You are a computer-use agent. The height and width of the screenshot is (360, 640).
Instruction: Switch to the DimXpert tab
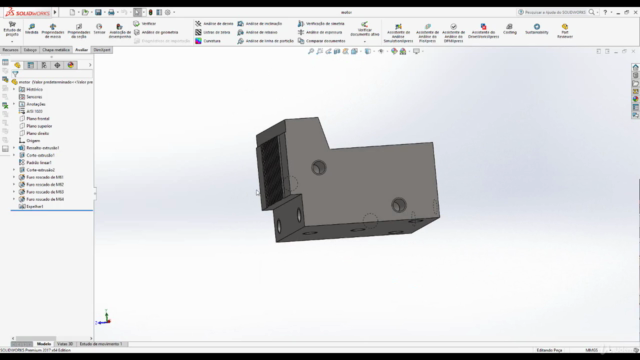coord(102,50)
